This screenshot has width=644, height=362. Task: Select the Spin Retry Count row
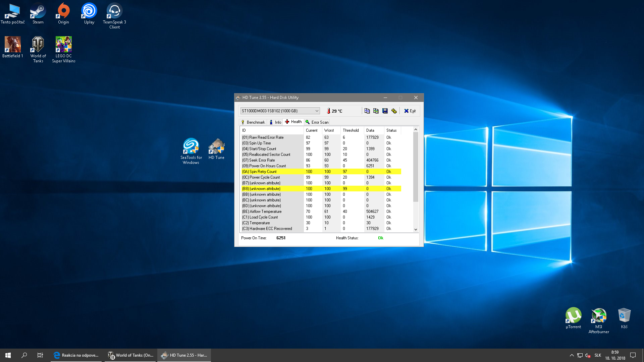coord(263,172)
